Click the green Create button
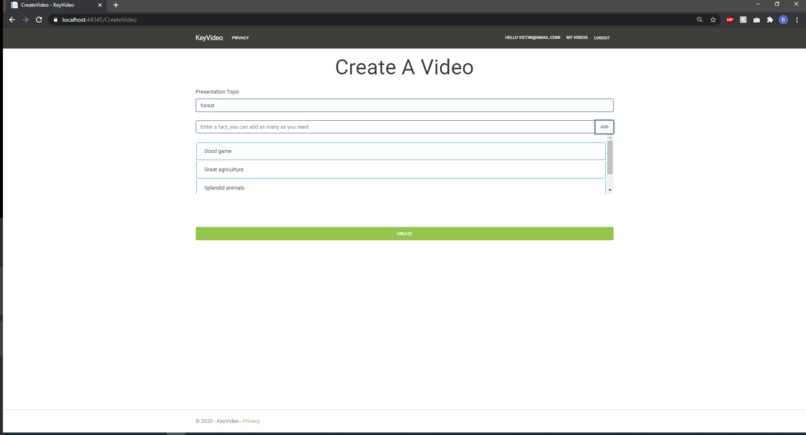The height and width of the screenshot is (435, 806). click(x=404, y=233)
